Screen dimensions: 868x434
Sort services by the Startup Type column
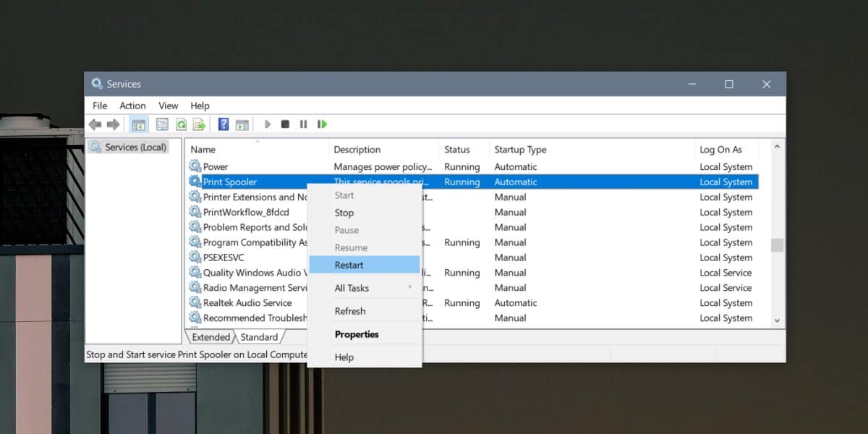click(x=520, y=149)
